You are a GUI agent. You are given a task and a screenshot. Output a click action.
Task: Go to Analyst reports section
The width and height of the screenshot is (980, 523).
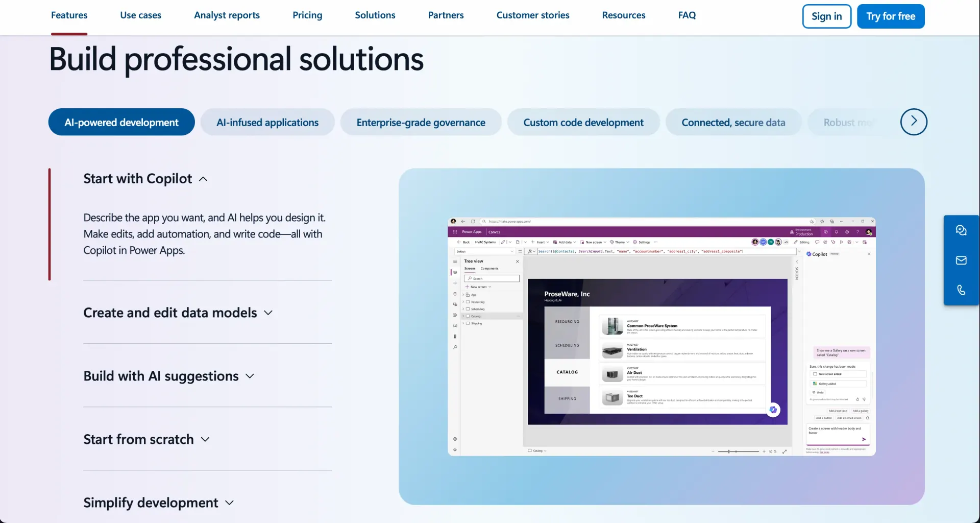(227, 15)
